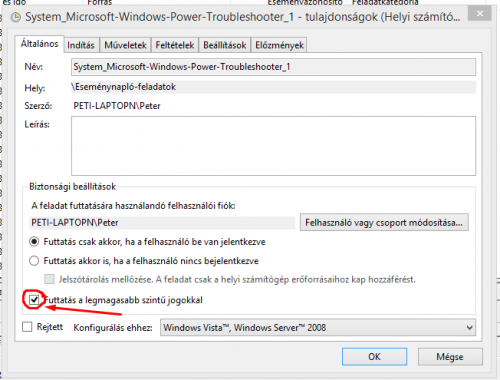Open the Konfigurálás ehhez dropdown
The image size is (500, 380).
click(318, 328)
